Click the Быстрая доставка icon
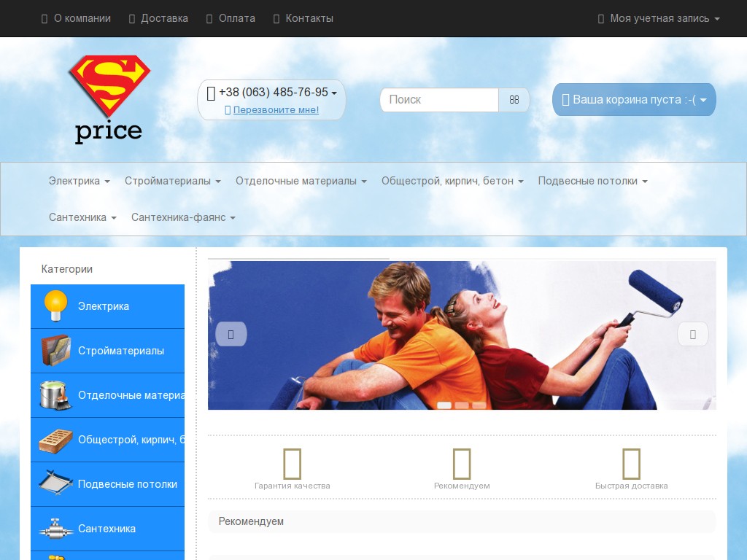The height and width of the screenshot is (560, 747). (x=631, y=463)
